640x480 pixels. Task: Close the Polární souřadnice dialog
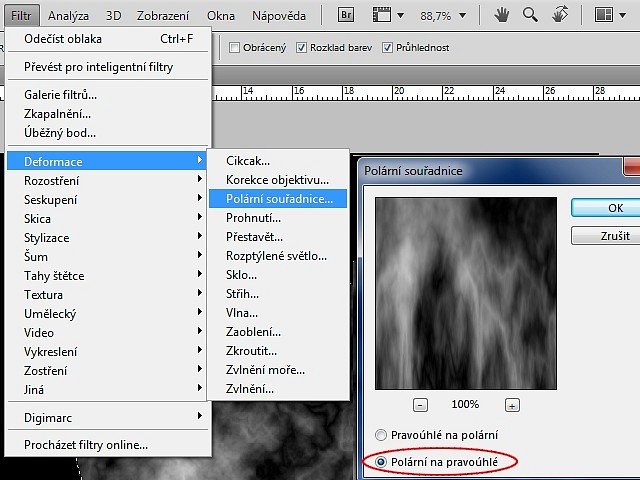click(632, 167)
